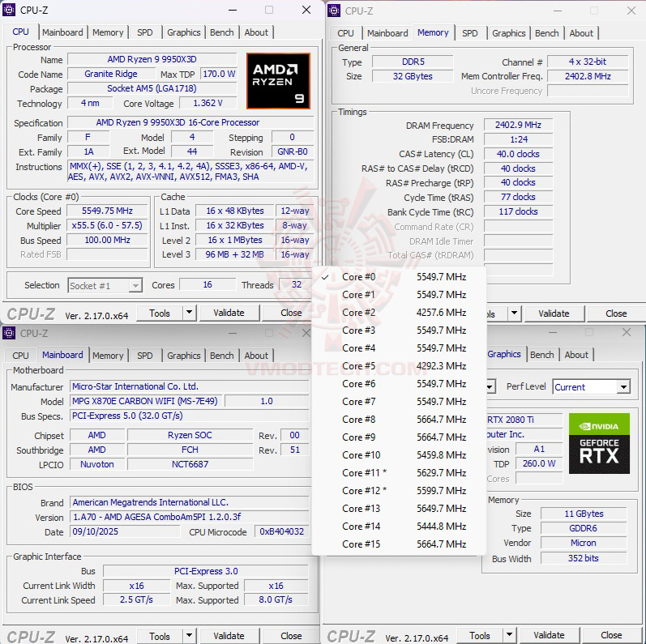Select the CPU tab in the Mainboard window

(20, 356)
